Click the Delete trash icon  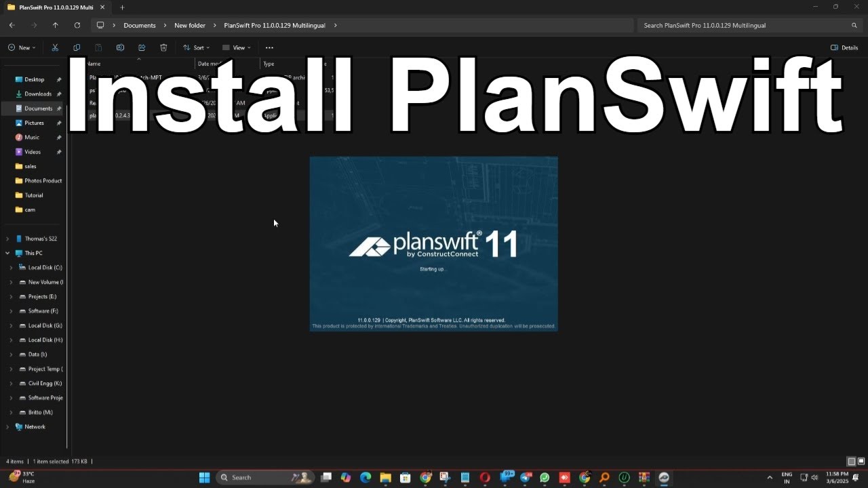click(x=163, y=47)
